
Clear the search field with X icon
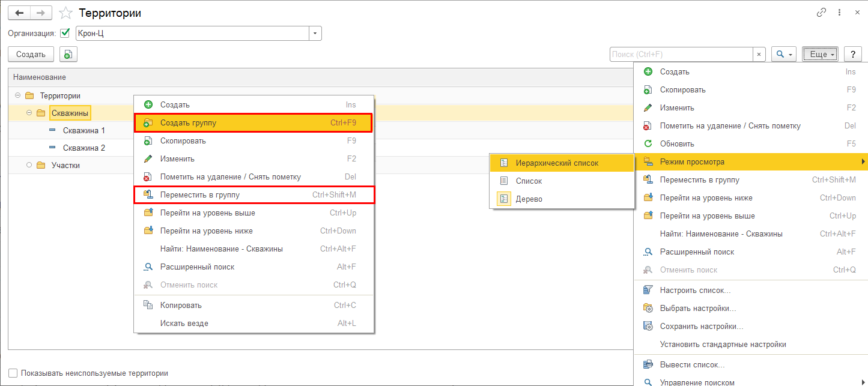pyautogui.click(x=759, y=55)
